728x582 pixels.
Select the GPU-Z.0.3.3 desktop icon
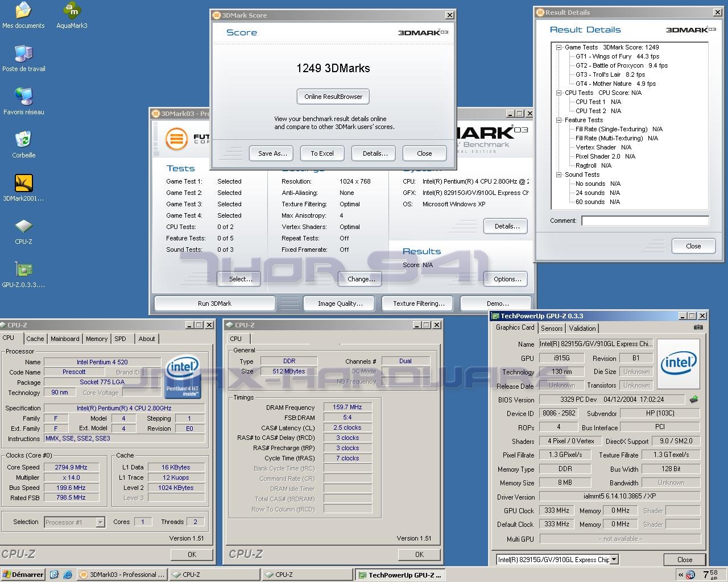point(23,275)
